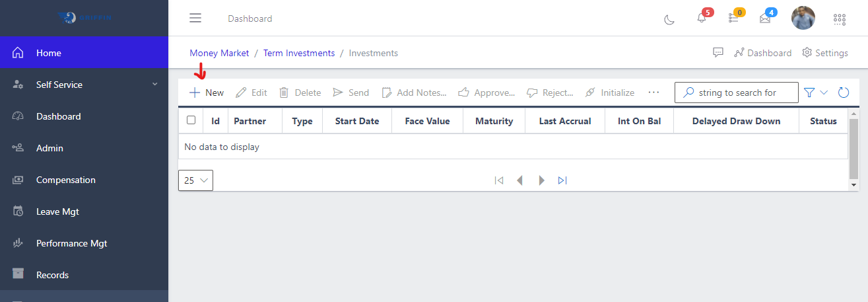Viewport: 868px width, 302px height.
Task: Go to Money Market breadcrumb
Action: [219, 53]
